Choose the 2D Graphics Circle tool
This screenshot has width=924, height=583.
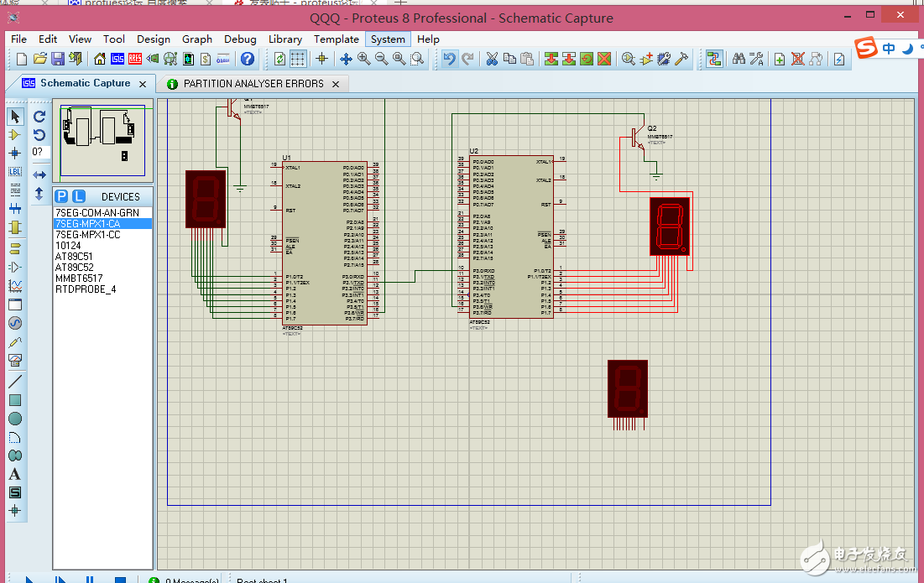15,419
